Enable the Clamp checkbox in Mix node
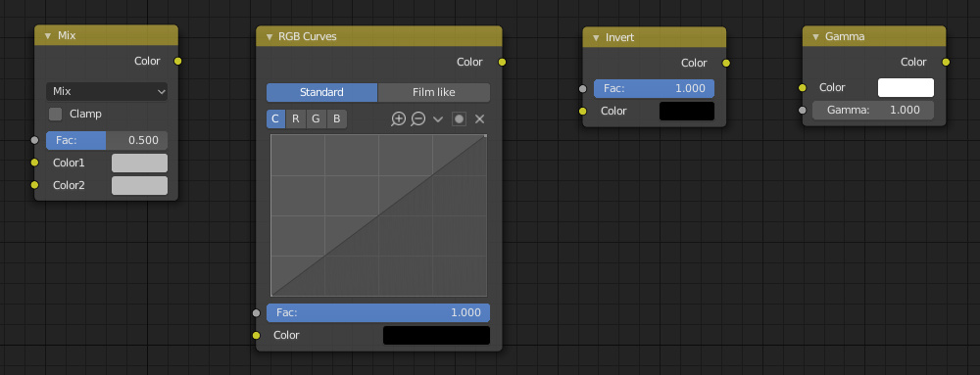The height and width of the screenshot is (375, 980). (x=56, y=115)
